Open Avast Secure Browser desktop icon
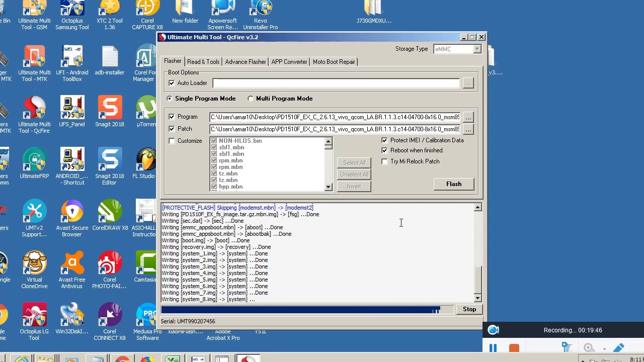 point(72,219)
